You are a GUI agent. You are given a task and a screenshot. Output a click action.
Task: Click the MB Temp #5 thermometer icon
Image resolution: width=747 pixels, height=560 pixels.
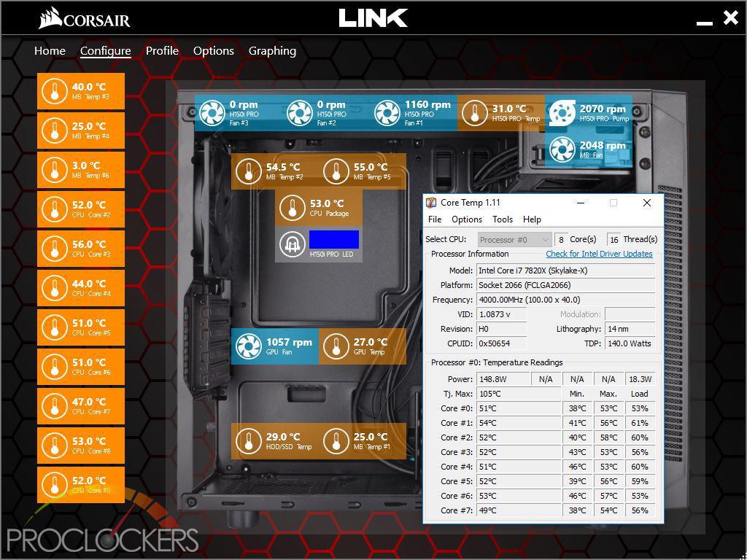point(336,171)
